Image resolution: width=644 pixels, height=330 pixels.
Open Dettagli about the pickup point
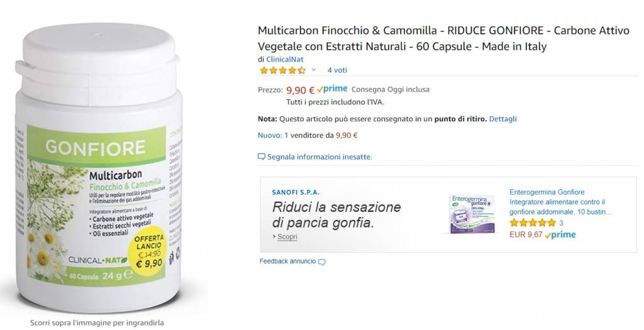pyautogui.click(x=502, y=119)
